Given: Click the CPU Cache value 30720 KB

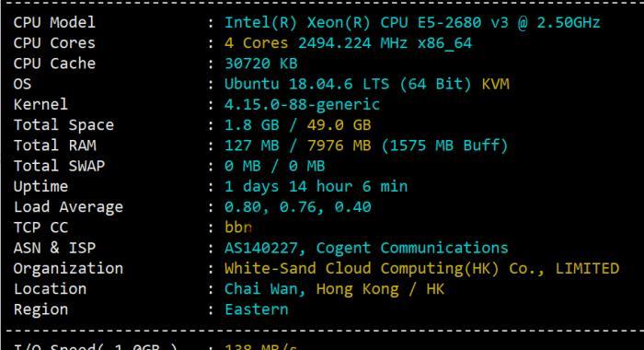Looking at the screenshot, I should tap(260, 64).
